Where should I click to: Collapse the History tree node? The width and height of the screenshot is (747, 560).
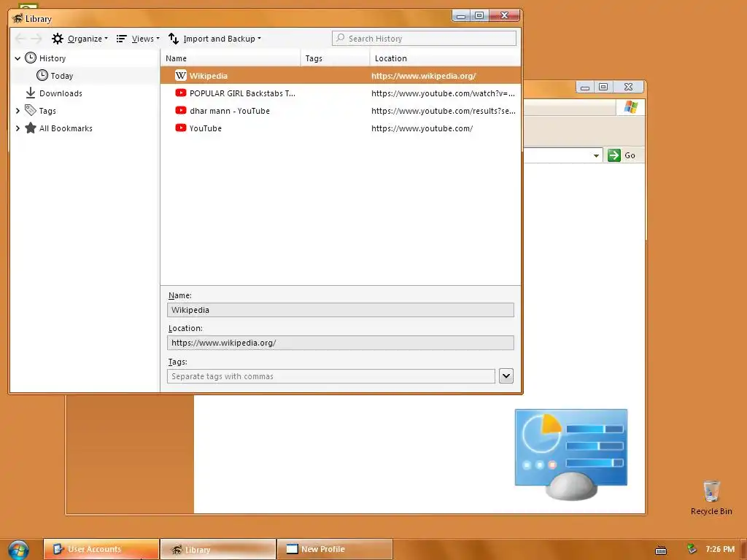18,58
